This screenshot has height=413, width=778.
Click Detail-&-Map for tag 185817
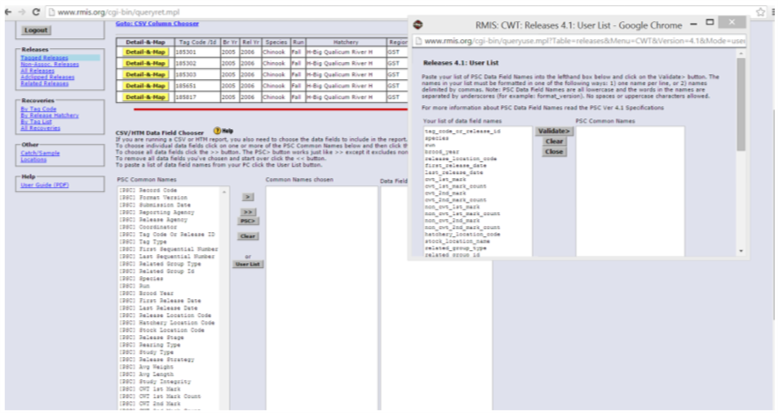145,97
